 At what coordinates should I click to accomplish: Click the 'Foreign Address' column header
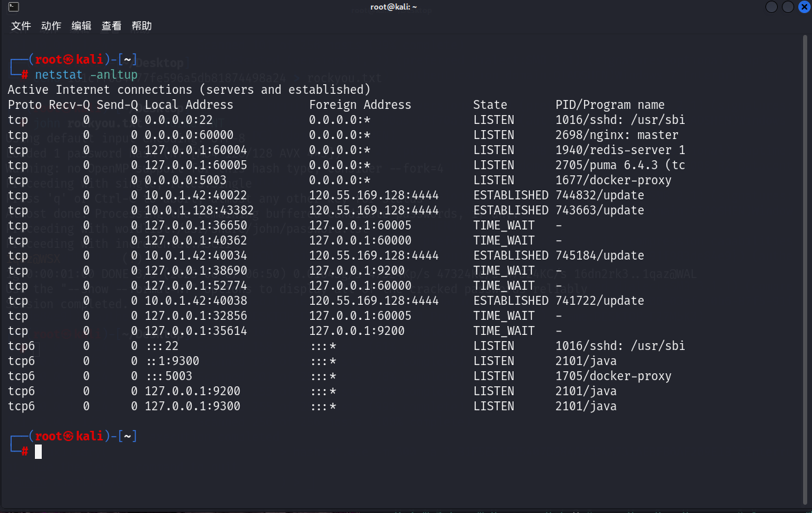point(360,105)
